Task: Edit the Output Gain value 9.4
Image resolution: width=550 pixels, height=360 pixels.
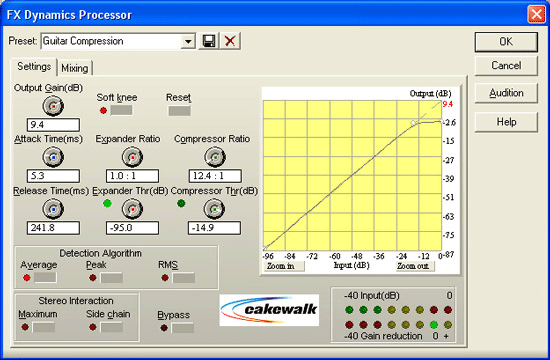Action: pyautogui.click(x=53, y=125)
